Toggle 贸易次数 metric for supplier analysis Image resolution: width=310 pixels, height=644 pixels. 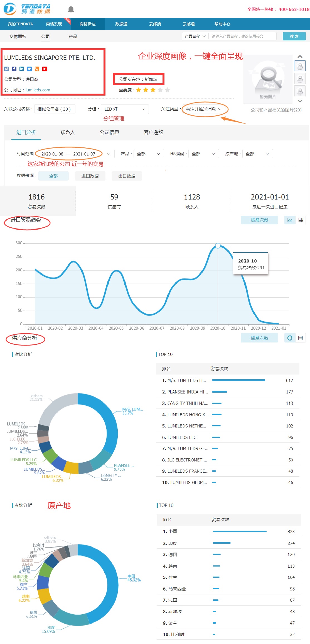tap(259, 338)
